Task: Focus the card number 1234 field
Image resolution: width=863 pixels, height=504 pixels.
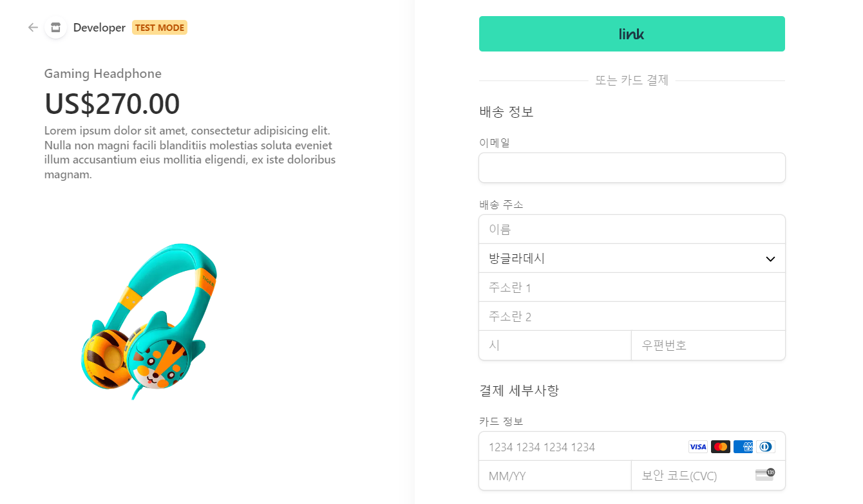Action: pyautogui.click(x=580, y=447)
